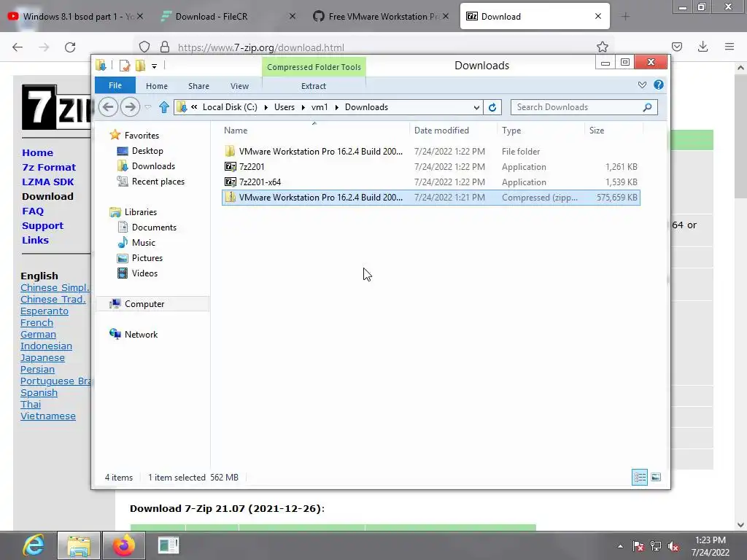This screenshot has height=560, width=747.
Task: Open the Extract ribbon tab
Action: 314,86
